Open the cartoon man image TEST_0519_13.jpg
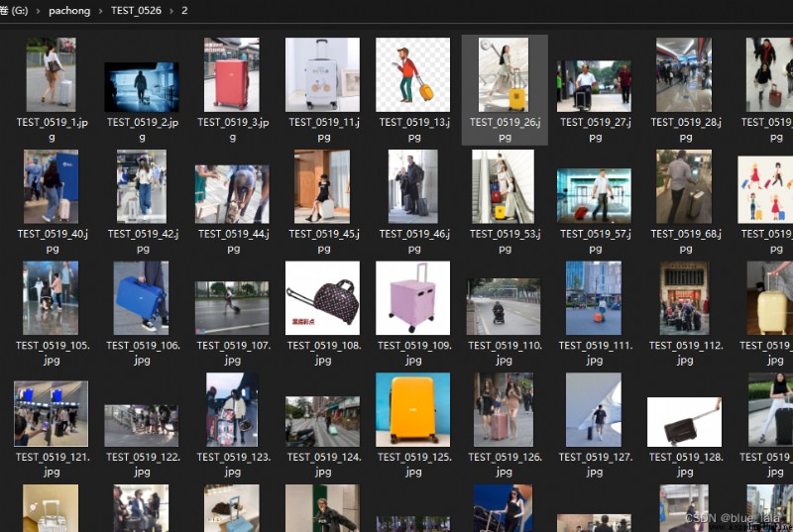Image resolution: width=793 pixels, height=532 pixels. (x=412, y=74)
